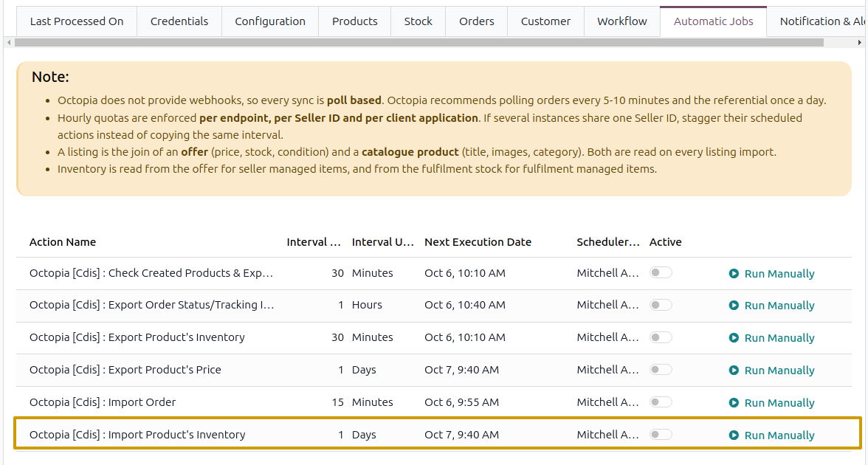Sort by Next Execution Date header

[x=478, y=242]
